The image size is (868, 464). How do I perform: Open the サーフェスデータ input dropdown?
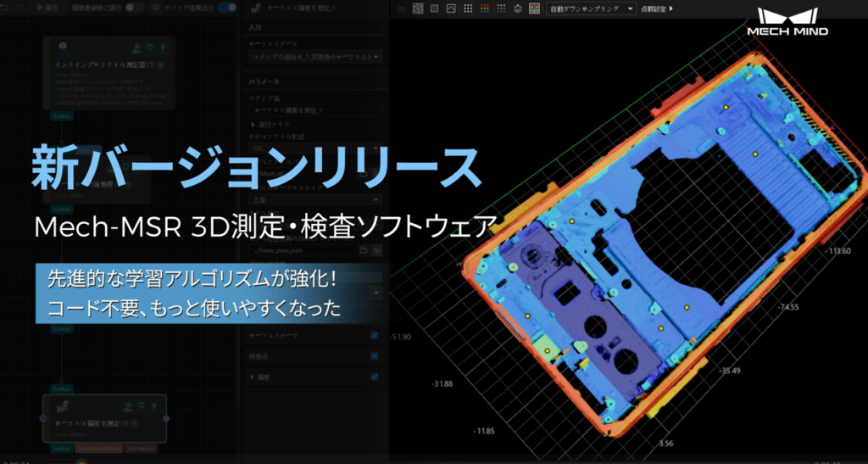tap(315, 57)
